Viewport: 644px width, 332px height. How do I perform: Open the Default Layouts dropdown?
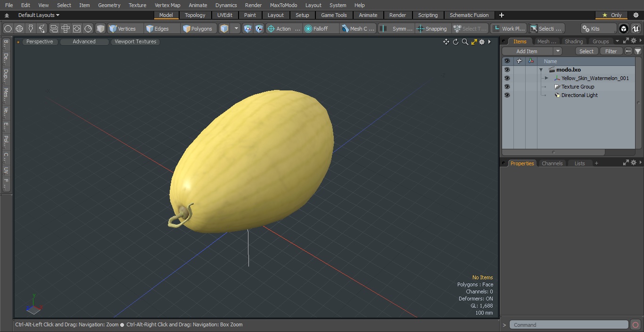click(x=39, y=15)
